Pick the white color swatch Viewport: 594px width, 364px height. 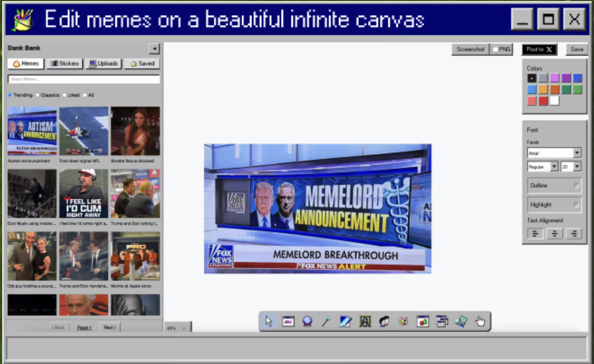pos(555,101)
